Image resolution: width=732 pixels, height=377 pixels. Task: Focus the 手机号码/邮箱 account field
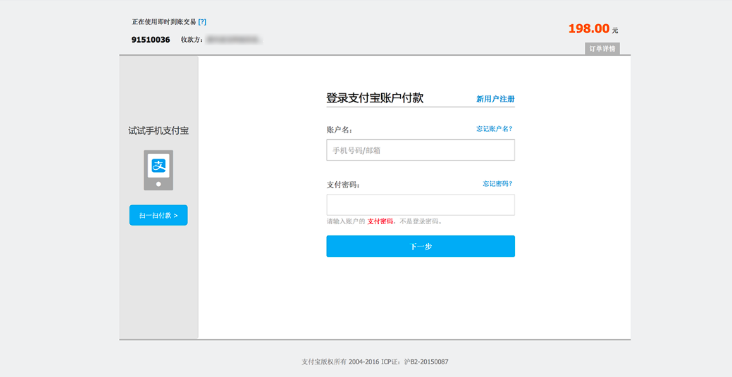tap(421, 150)
